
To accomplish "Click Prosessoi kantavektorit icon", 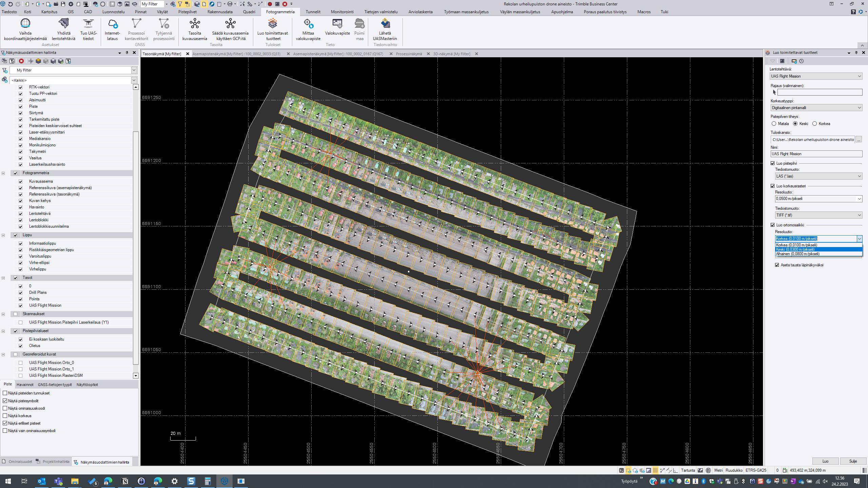I will [136, 23].
